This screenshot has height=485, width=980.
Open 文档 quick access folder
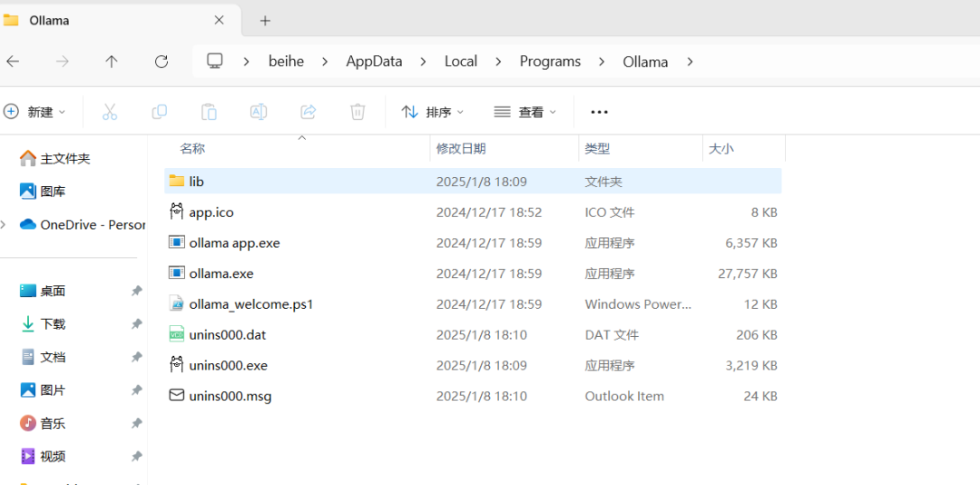click(43, 357)
